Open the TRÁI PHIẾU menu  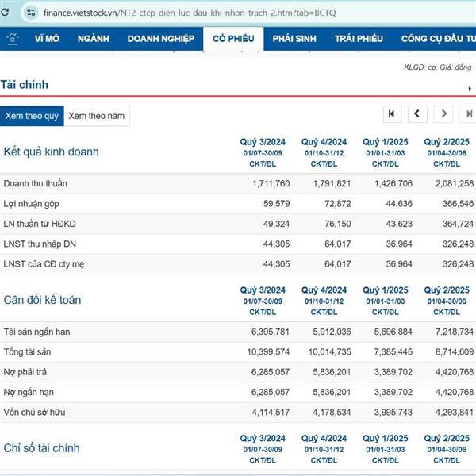click(x=359, y=39)
